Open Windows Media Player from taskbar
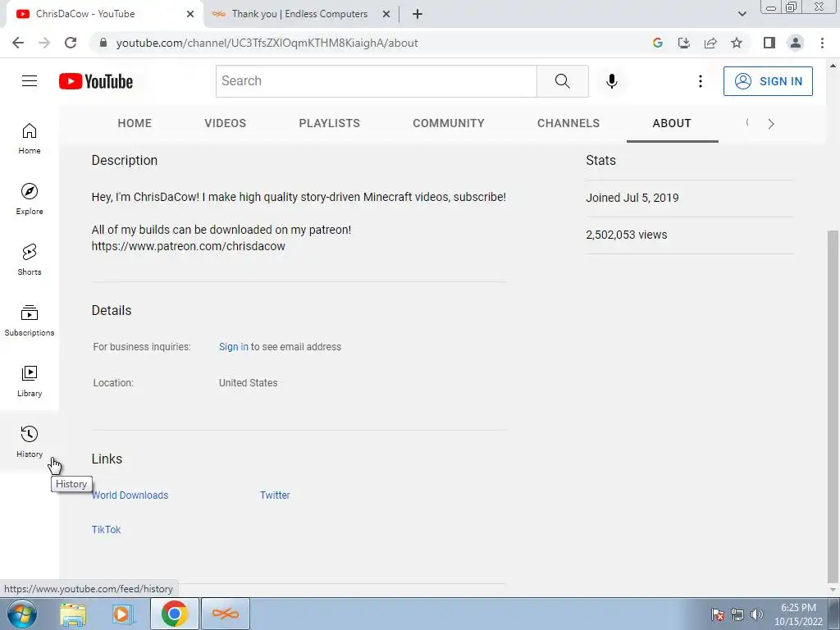Image resolution: width=840 pixels, height=630 pixels. click(x=122, y=614)
